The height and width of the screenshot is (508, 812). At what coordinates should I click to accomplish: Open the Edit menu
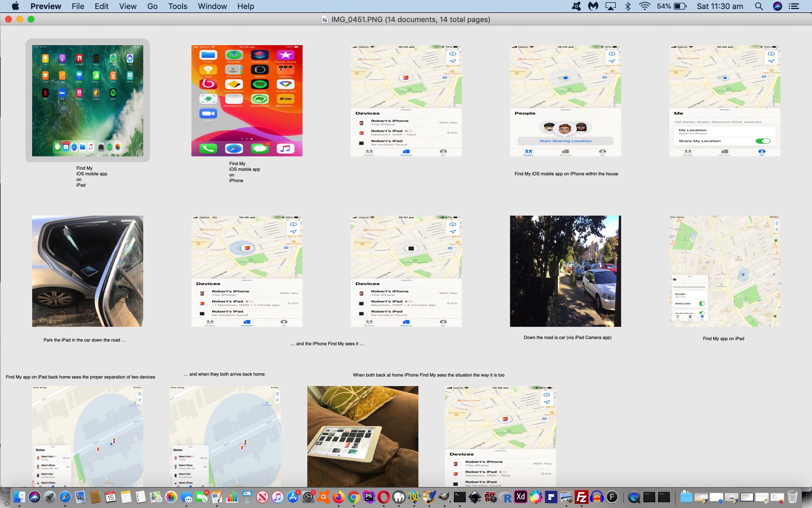tap(101, 6)
